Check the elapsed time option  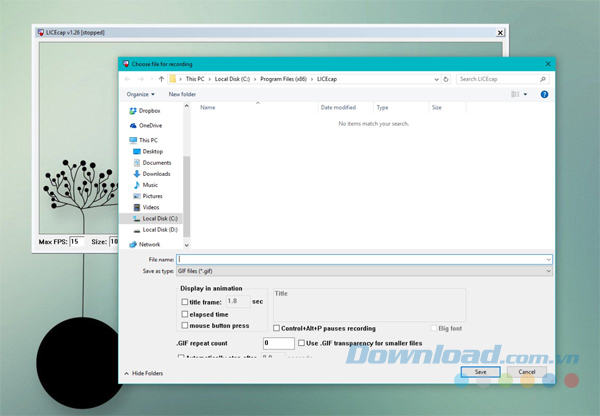click(184, 313)
